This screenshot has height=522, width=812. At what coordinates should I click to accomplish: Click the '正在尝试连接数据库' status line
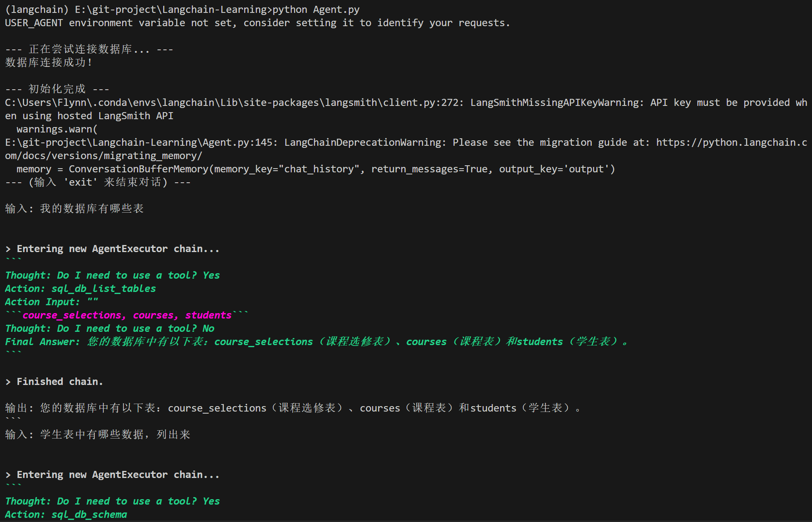click(89, 49)
